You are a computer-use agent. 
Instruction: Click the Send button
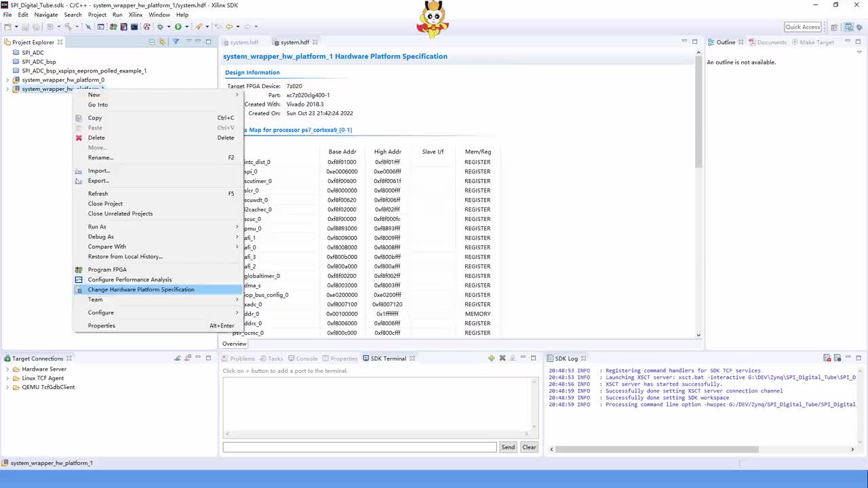(x=508, y=447)
